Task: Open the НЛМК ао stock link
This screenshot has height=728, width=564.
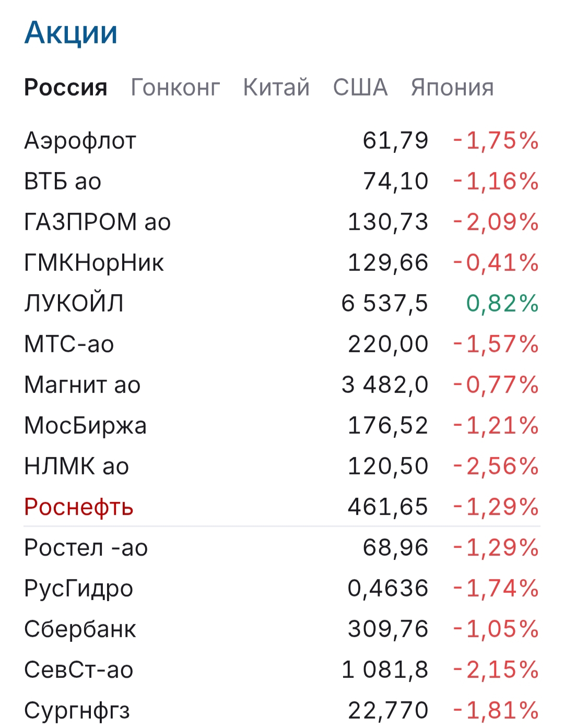Action: [77, 467]
